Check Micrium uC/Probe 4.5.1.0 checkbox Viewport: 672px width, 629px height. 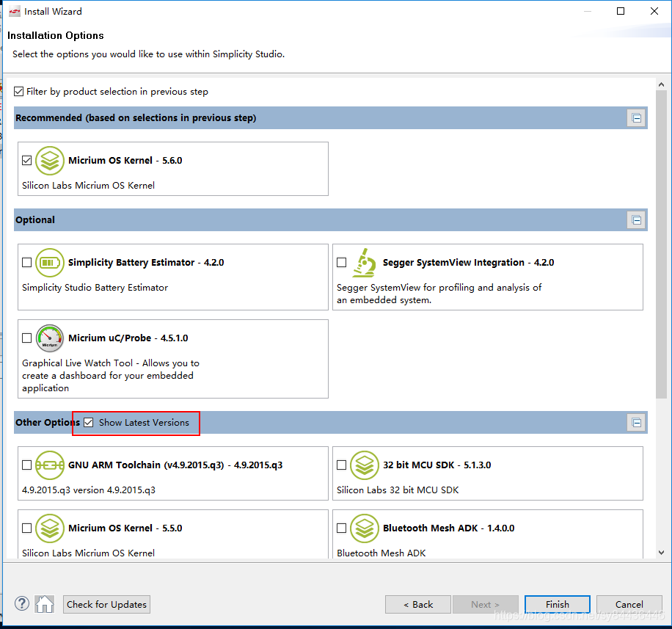click(26, 338)
